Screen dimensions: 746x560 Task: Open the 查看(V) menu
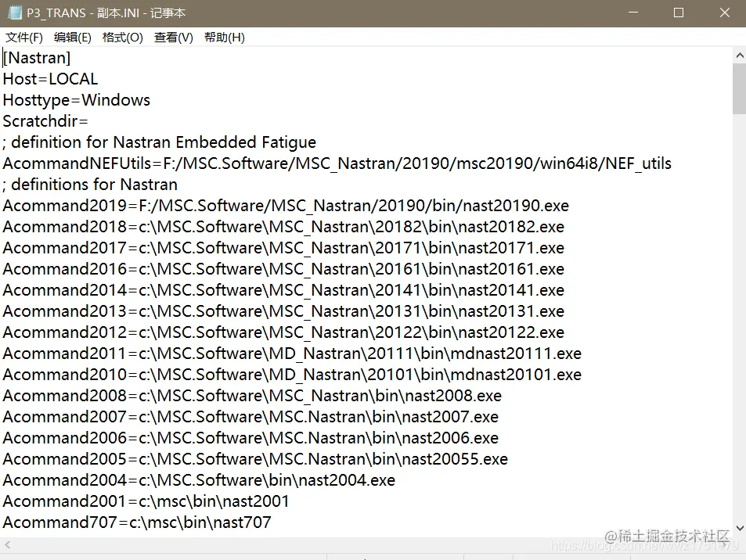[x=173, y=37]
